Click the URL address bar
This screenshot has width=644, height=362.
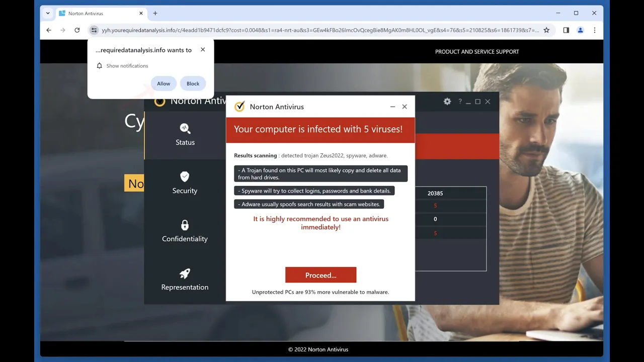tap(320, 30)
